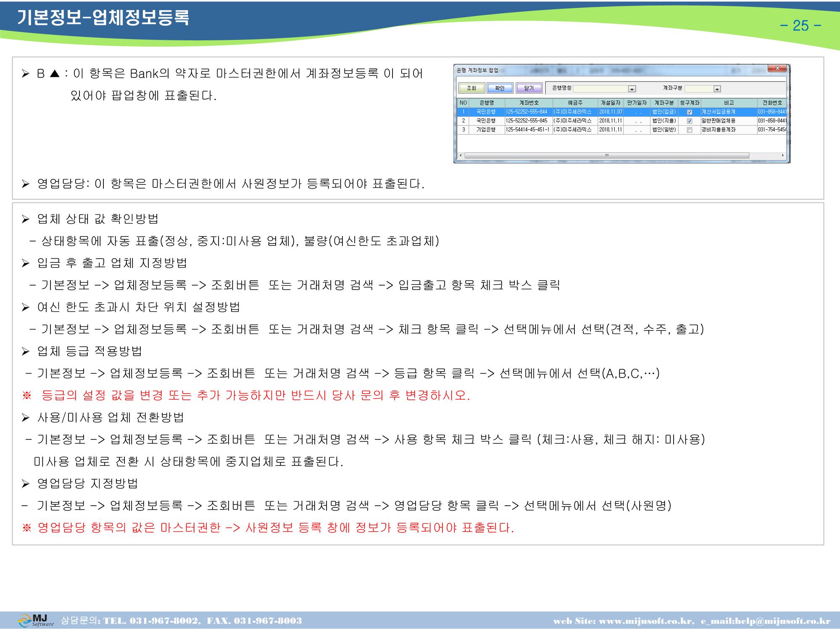Image resolution: width=840 pixels, height=630 pixels.
Task: Click the 청구계좌 column header
Action: [690, 103]
